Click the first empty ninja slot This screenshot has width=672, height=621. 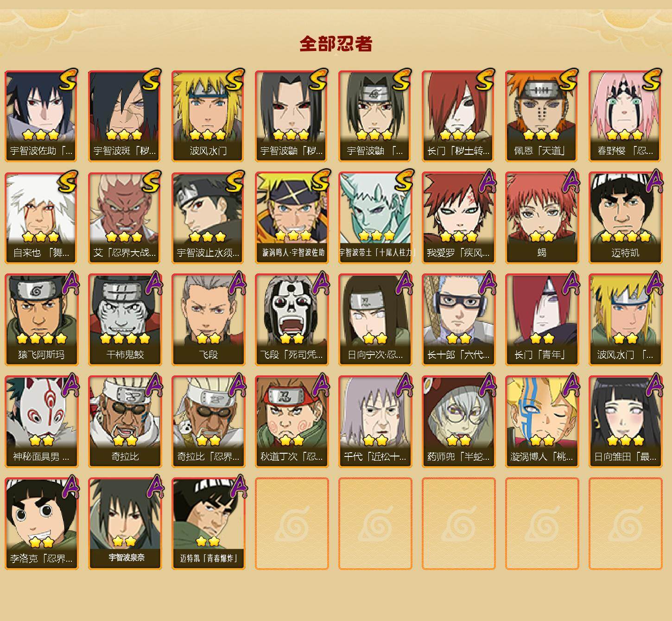click(292, 524)
